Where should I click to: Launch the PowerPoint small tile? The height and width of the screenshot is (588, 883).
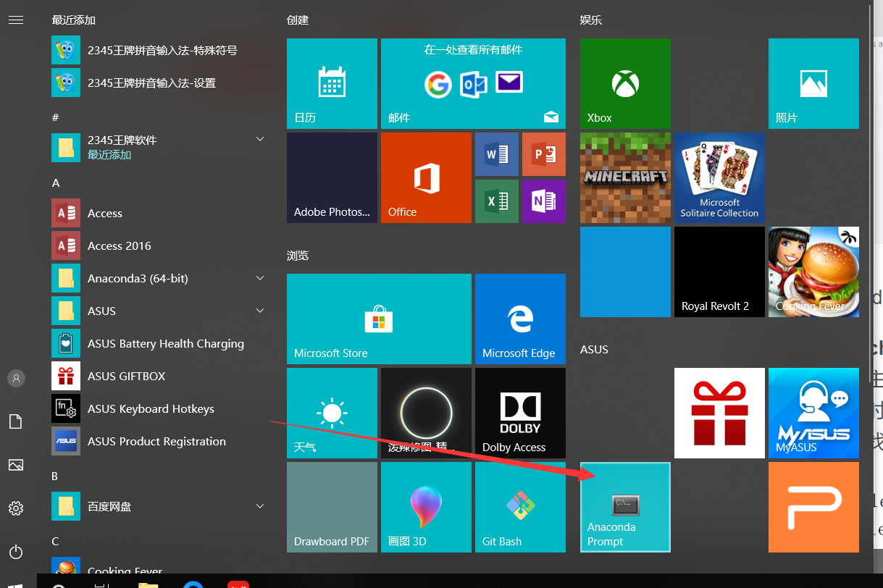[x=544, y=154]
